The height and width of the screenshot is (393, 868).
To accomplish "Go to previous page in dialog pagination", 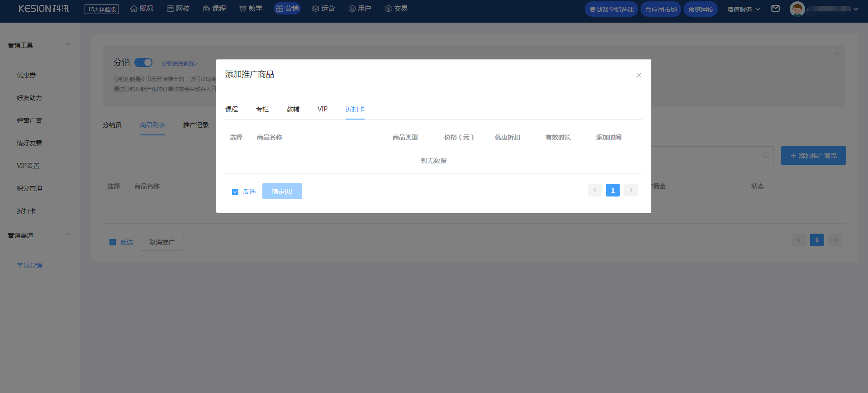I will coord(594,190).
